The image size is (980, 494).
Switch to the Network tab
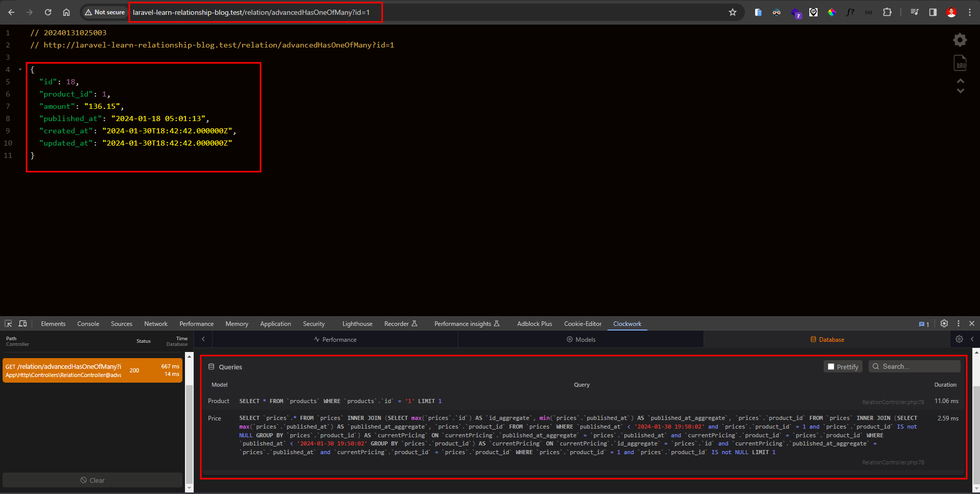[x=155, y=323]
